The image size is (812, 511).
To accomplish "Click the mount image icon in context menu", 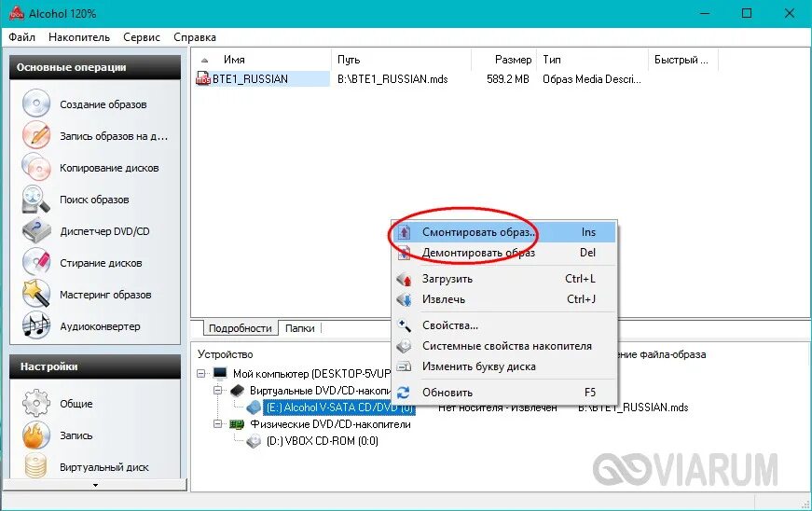I will point(404,232).
